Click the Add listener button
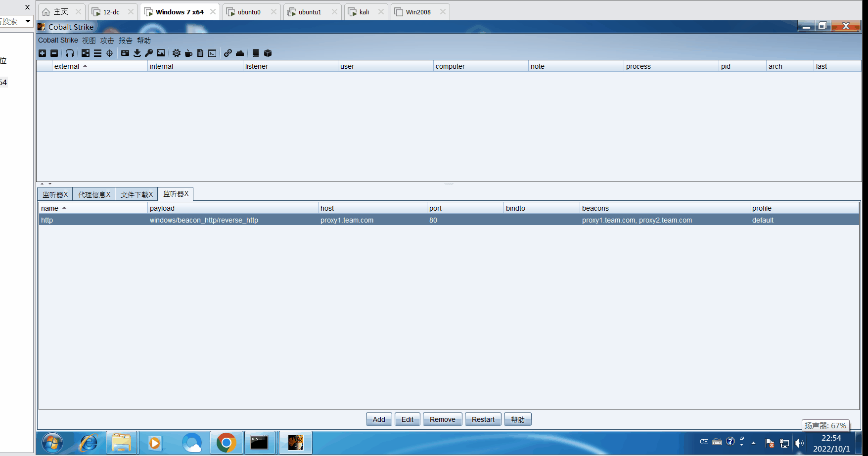 pyautogui.click(x=379, y=419)
